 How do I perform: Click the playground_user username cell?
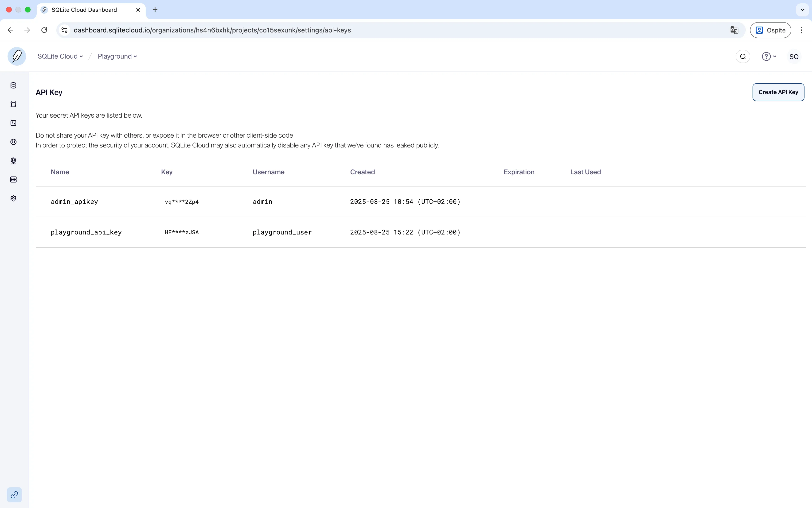282,232
